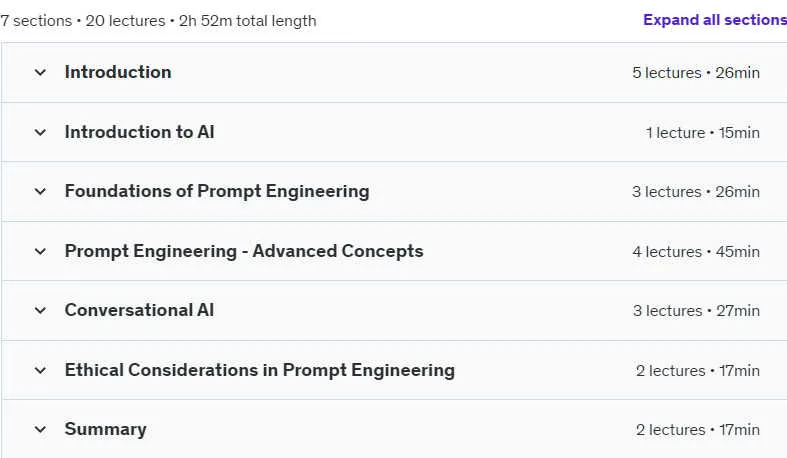The height and width of the screenshot is (458, 787).
Task: Select the Introduction section title
Action: (118, 72)
